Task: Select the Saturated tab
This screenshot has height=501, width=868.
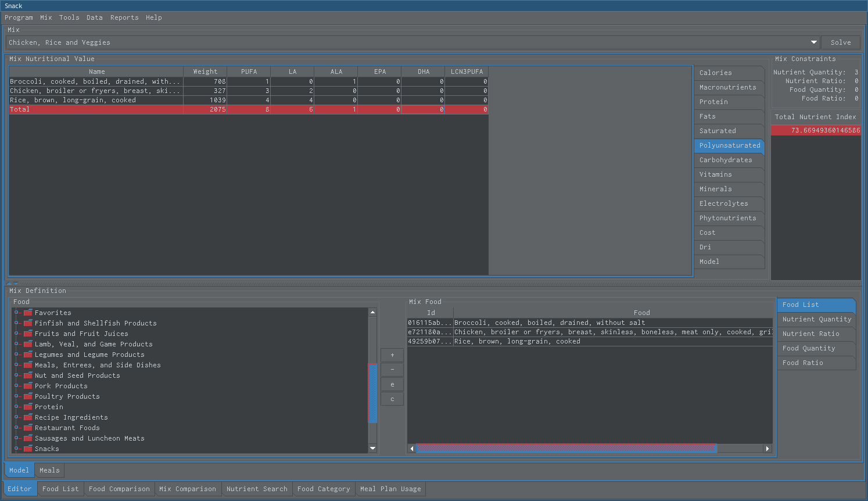Action: (729, 131)
